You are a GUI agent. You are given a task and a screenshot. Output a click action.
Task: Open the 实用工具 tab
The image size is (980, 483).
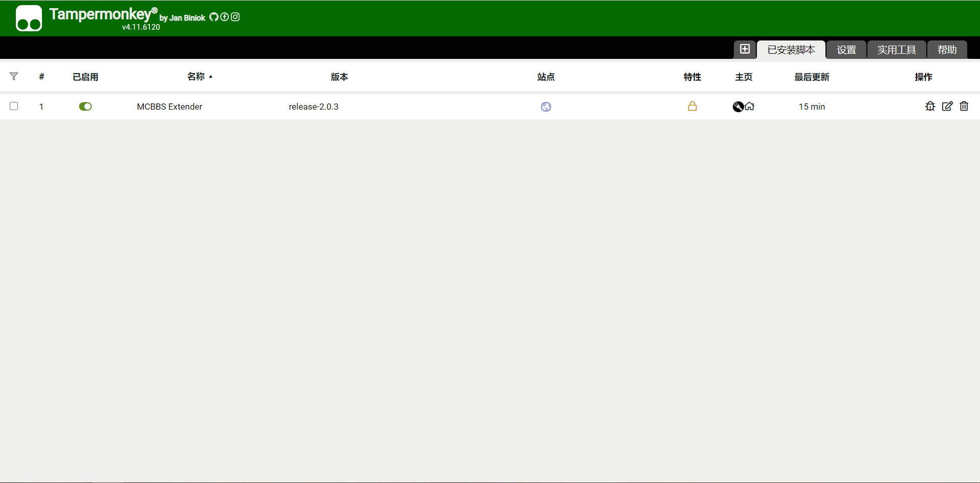(x=897, y=50)
